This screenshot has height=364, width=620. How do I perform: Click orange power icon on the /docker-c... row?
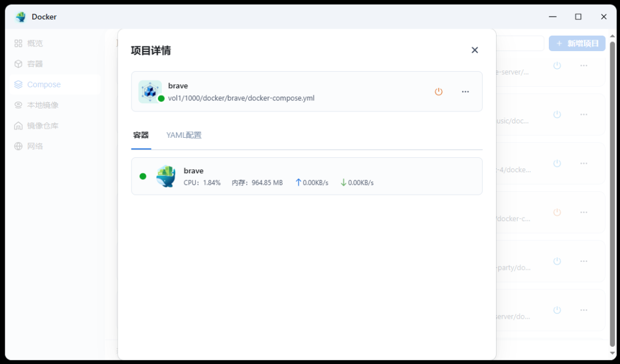[x=557, y=212]
